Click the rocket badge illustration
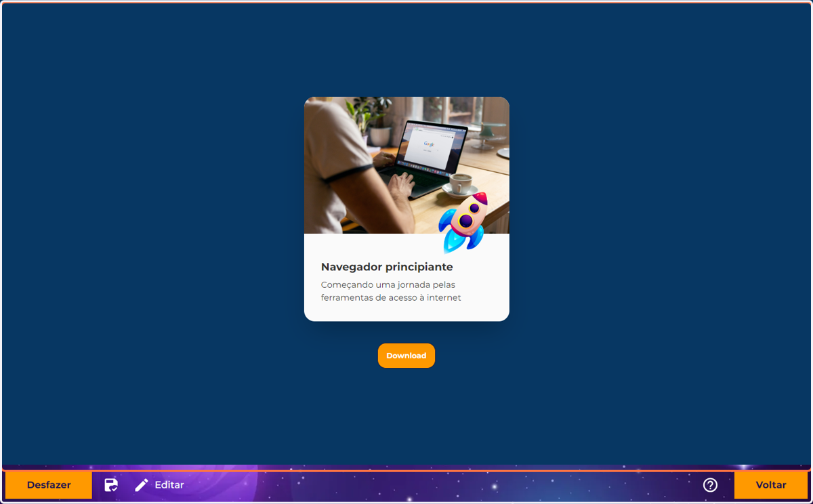813x504 pixels. pos(462,222)
